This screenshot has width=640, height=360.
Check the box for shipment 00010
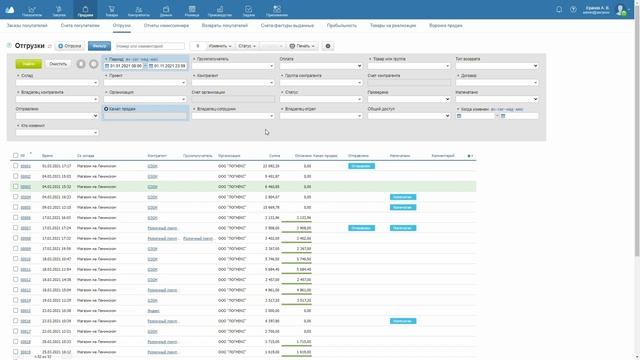(x=16, y=259)
